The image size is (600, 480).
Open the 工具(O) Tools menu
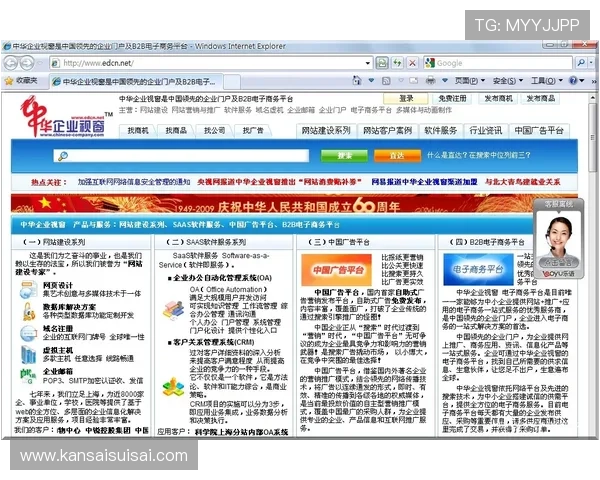[x=546, y=81]
